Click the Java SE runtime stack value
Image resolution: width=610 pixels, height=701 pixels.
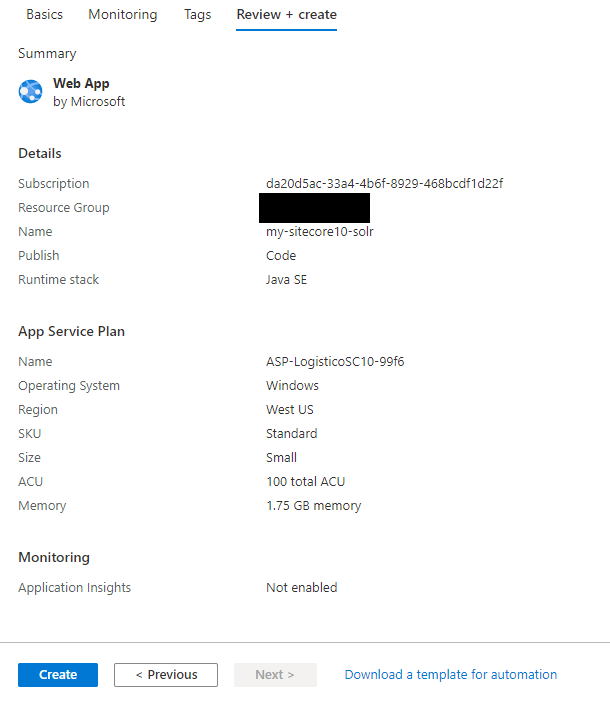(286, 280)
